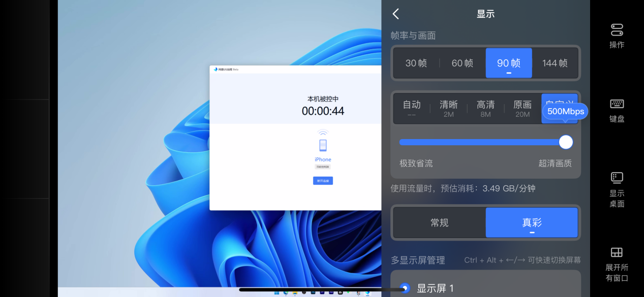Image resolution: width=644 pixels, height=297 pixels.
Task: Open the 操作 controls panel
Action: point(617,36)
